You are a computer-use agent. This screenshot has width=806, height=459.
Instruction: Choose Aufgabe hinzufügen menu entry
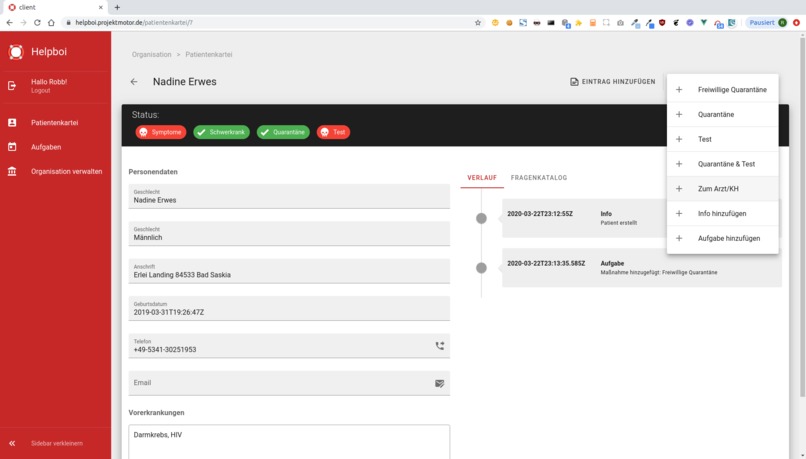click(723, 238)
